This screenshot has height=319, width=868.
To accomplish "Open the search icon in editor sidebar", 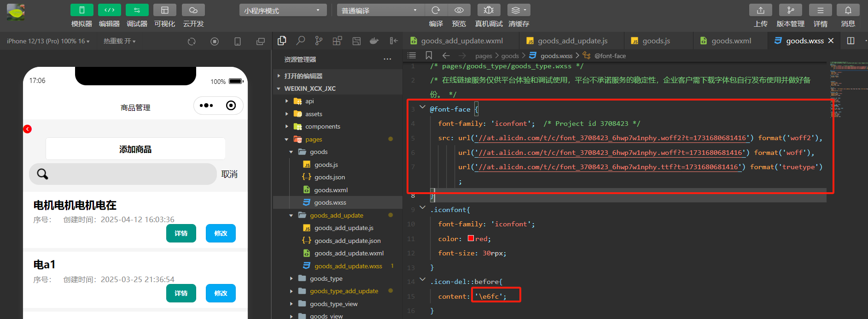I will (x=301, y=41).
